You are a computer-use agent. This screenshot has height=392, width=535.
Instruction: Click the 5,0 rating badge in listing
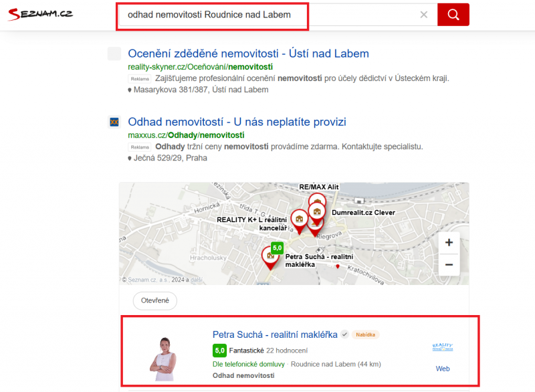click(219, 351)
